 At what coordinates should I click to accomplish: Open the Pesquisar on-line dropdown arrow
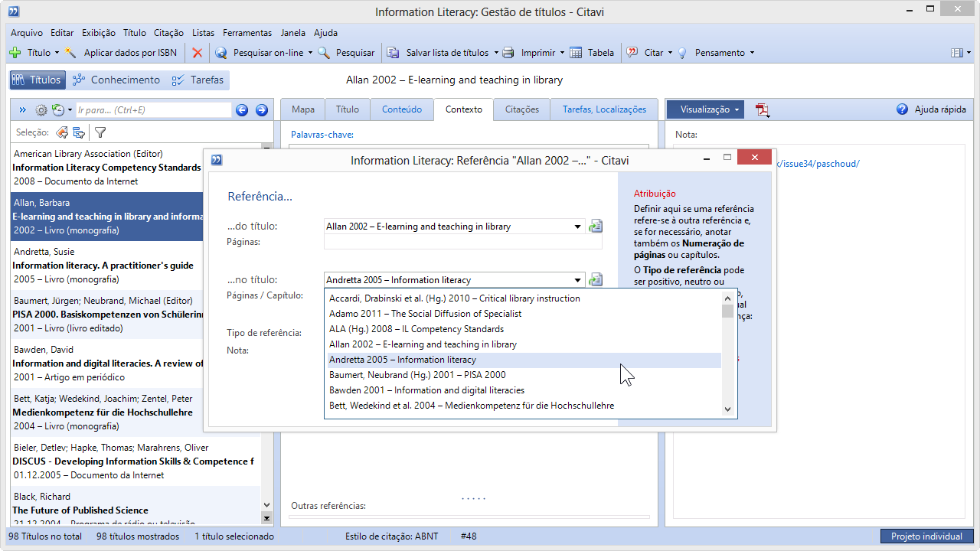(310, 53)
